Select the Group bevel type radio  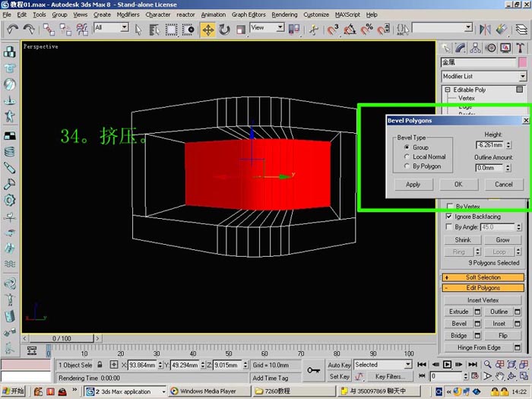[407, 147]
